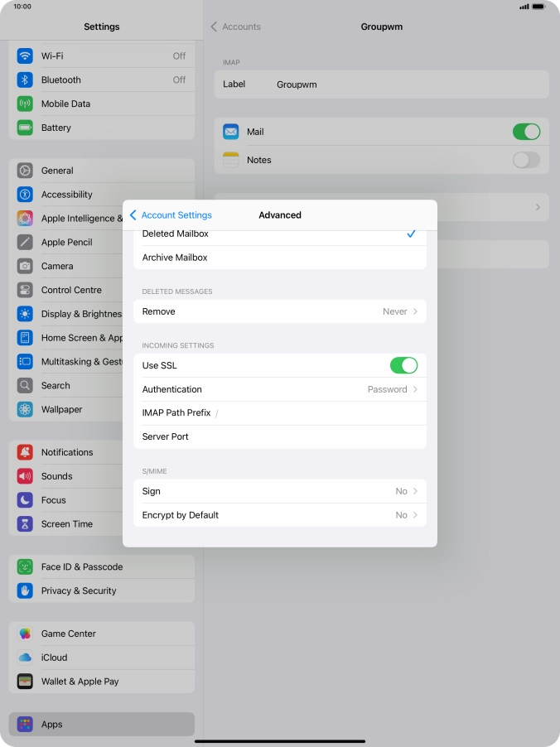Tap the Wallpaper icon

coord(25,410)
